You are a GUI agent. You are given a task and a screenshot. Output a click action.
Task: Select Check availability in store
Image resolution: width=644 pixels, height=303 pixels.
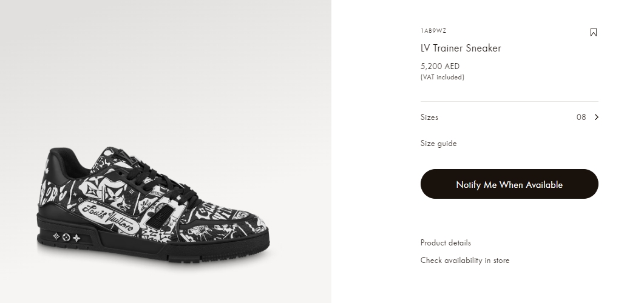pos(465,261)
